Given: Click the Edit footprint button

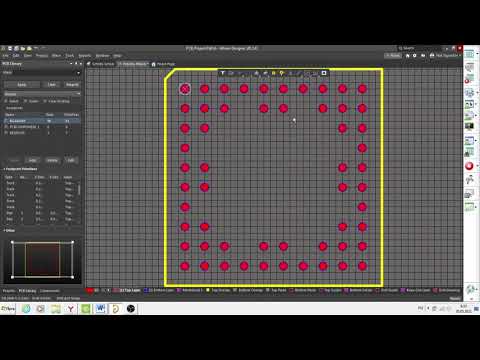Looking at the screenshot, I should [x=71, y=160].
